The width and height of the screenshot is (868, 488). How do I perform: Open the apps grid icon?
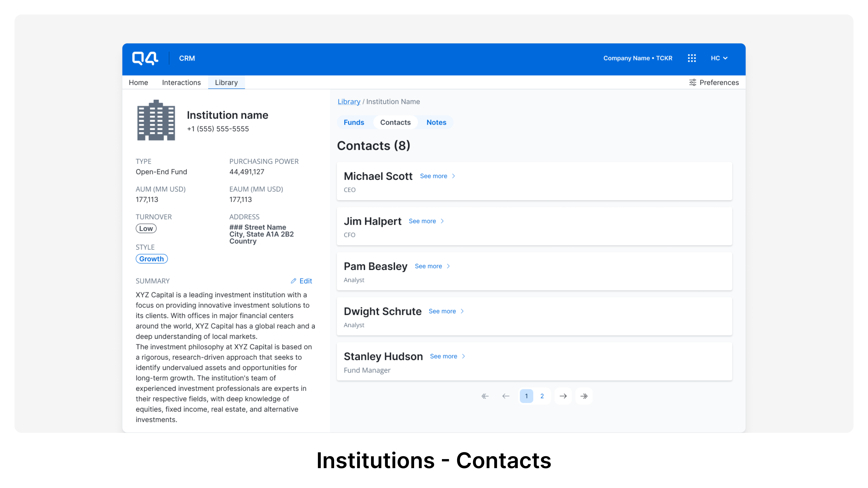(x=692, y=58)
